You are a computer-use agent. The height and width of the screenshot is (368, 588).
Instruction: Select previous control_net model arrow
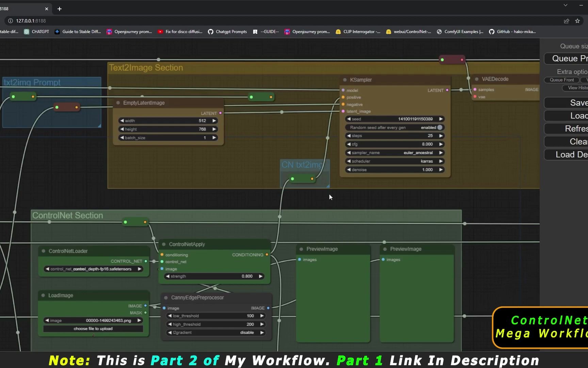(x=47, y=269)
